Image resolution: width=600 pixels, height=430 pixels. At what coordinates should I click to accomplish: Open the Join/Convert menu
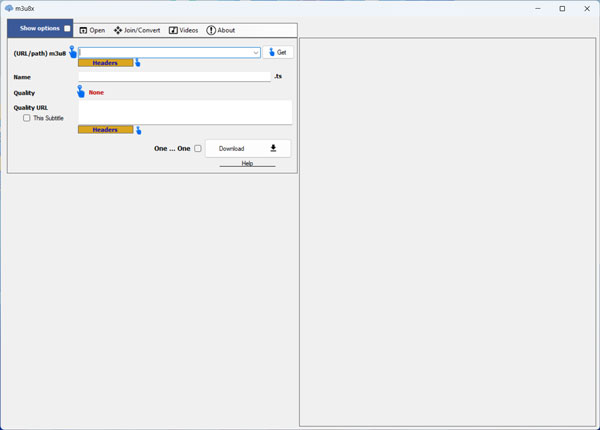click(137, 30)
